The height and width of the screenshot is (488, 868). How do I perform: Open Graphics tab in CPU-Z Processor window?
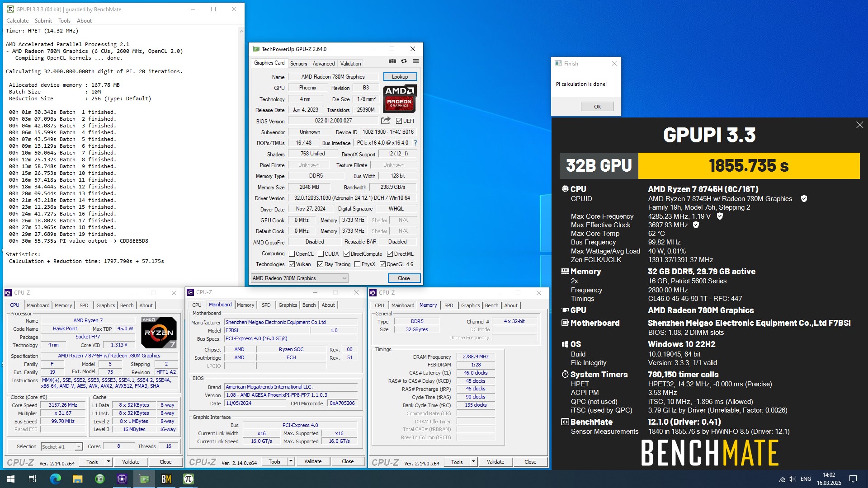click(105, 305)
